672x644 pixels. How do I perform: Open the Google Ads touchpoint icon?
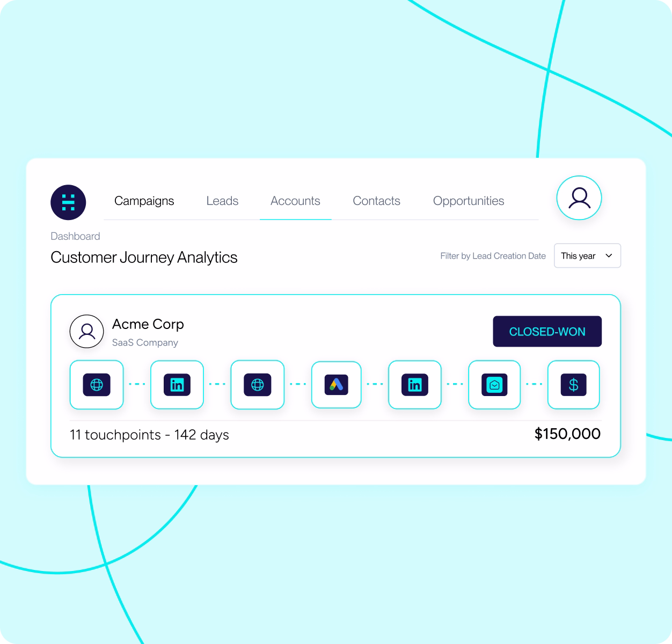[x=337, y=385]
